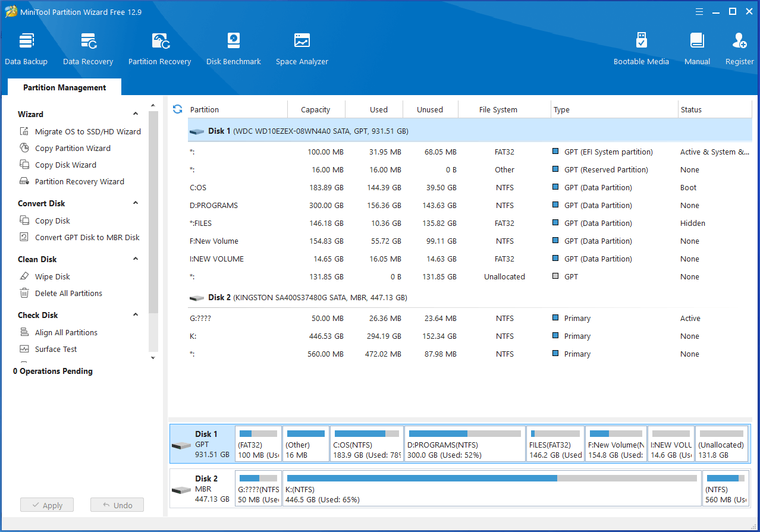Click the left panel's scroll down arrow
The image size is (760, 532).
[x=153, y=358]
